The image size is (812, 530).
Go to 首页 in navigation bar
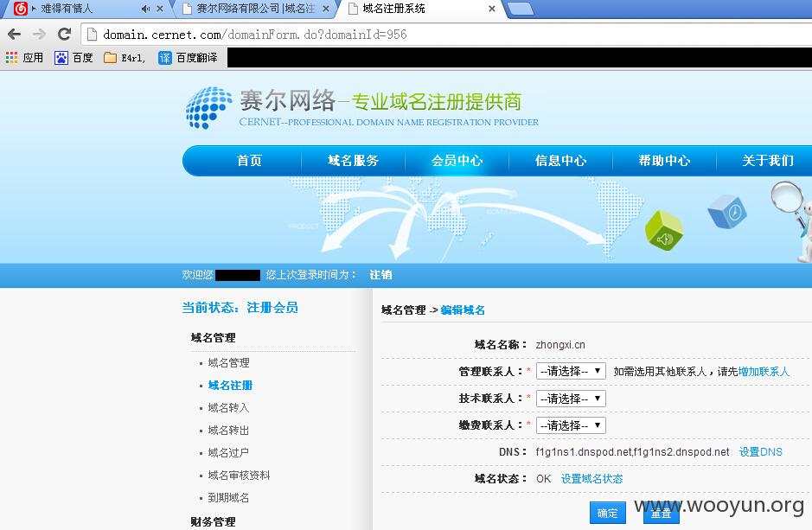(x=249, y=161)
